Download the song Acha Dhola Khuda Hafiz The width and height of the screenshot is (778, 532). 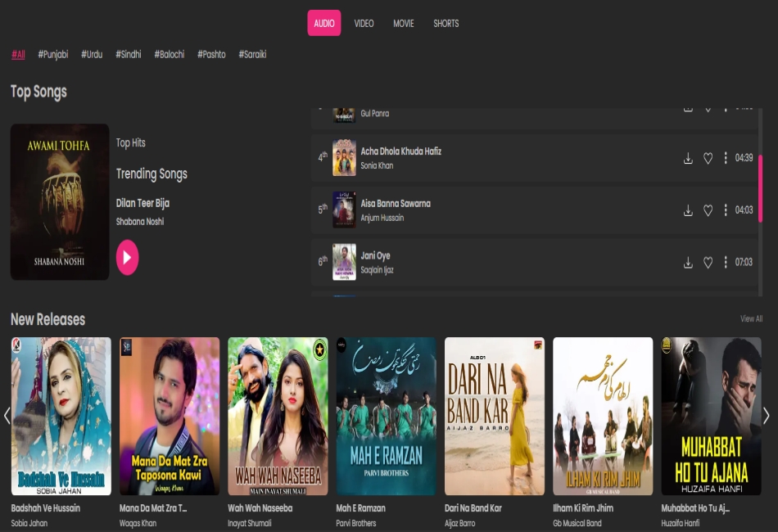click(688, 158)
